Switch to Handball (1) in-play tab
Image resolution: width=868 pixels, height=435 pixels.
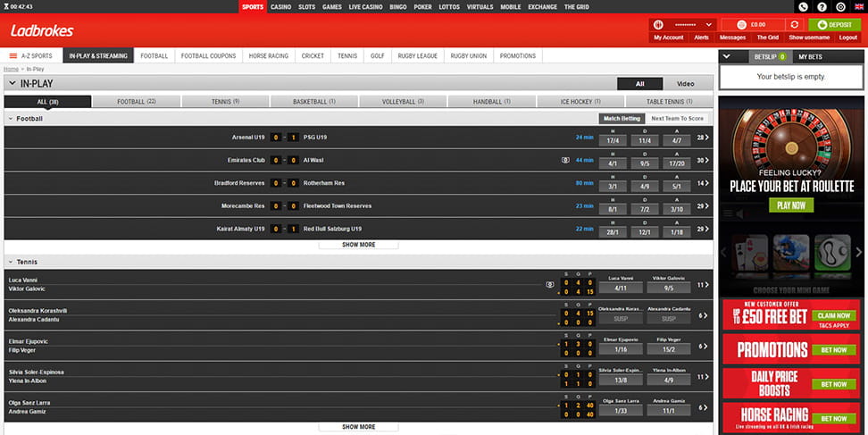click(x=491, y=102)
